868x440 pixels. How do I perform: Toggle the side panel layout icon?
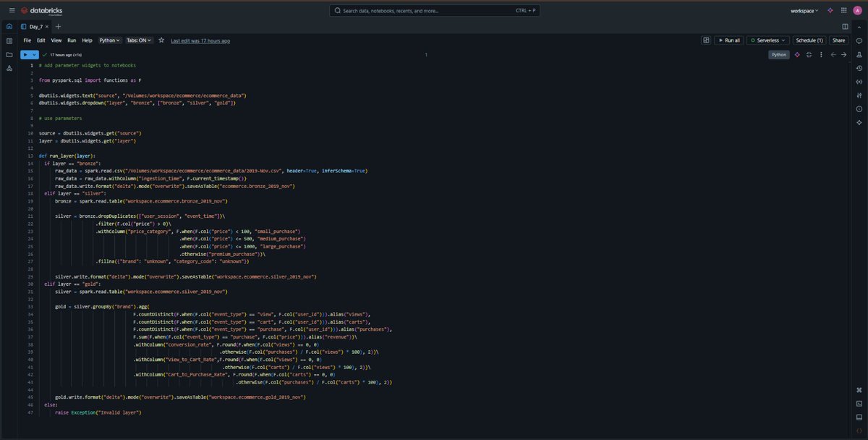click(x=845, y=26)
